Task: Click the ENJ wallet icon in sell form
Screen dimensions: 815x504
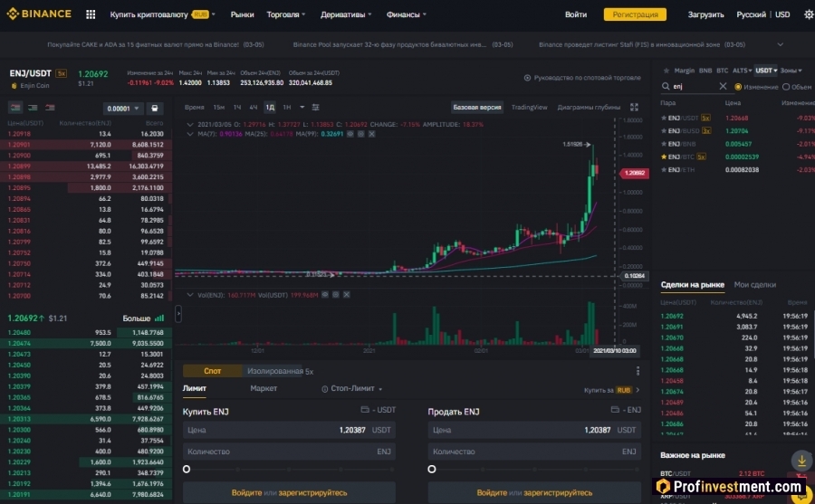Action: 615,409
